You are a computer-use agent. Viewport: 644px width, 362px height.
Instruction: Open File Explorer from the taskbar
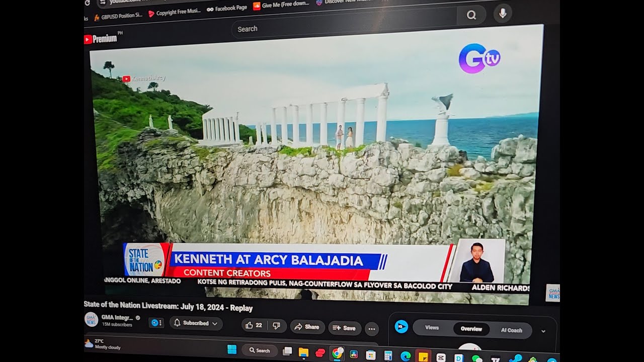click(x=303, y=352)
